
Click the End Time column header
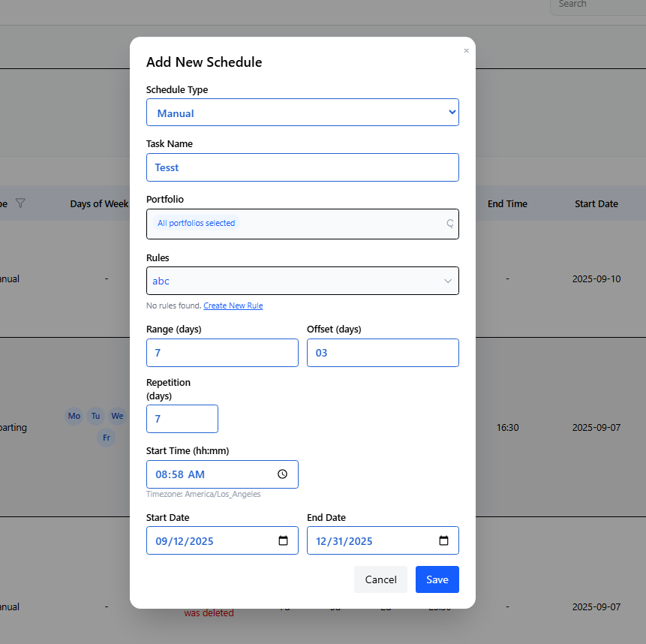pos(507,203)
